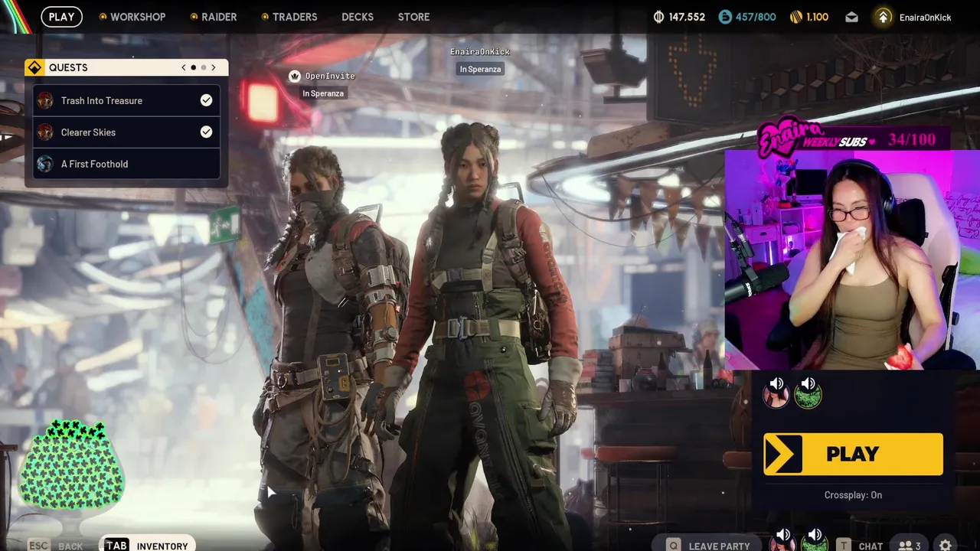This screenshot has height=551, width=980.
Task: Open INVENTORY via the TAB button
Action: pyautogui.click(x=146, y=545)
